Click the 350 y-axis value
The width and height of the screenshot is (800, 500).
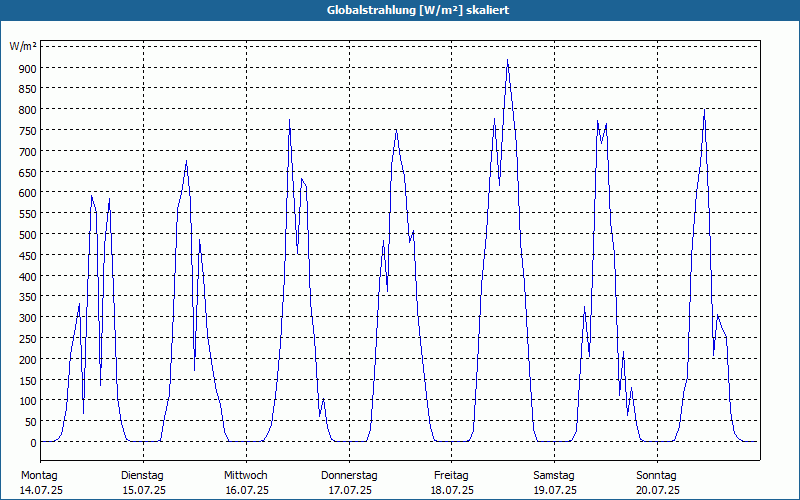28,297
